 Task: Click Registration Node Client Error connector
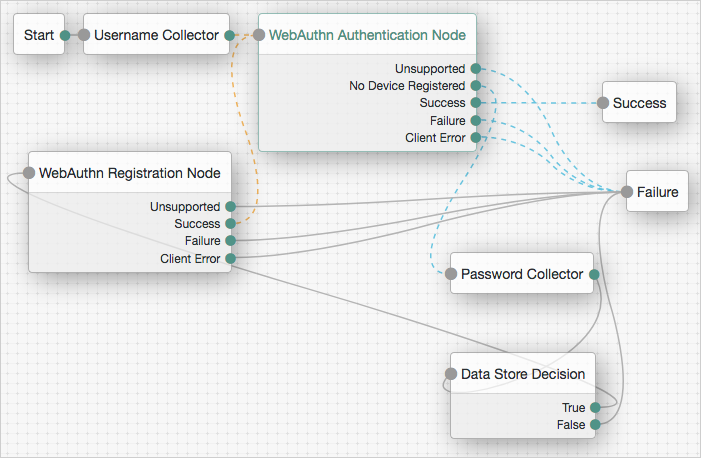pos(231,258)
